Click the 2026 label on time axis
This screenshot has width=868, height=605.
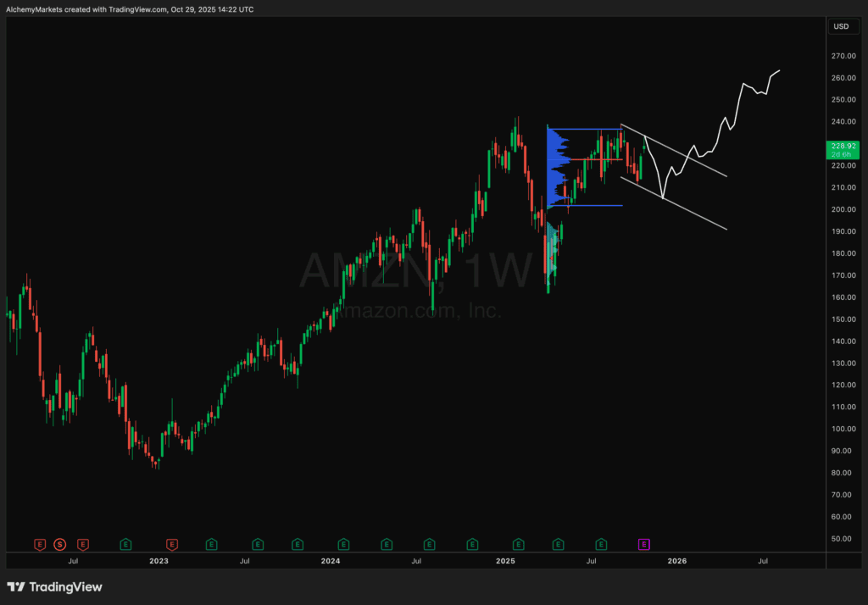[x=676, y=561]
